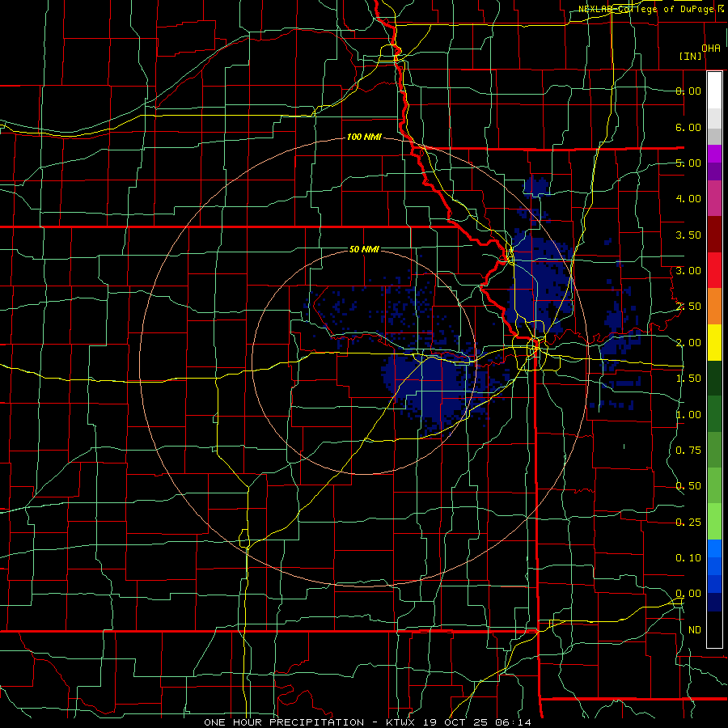Viewport: 728px width, 728px height.
Task: Click the 0.75 legend value
Action: (688, 451)
